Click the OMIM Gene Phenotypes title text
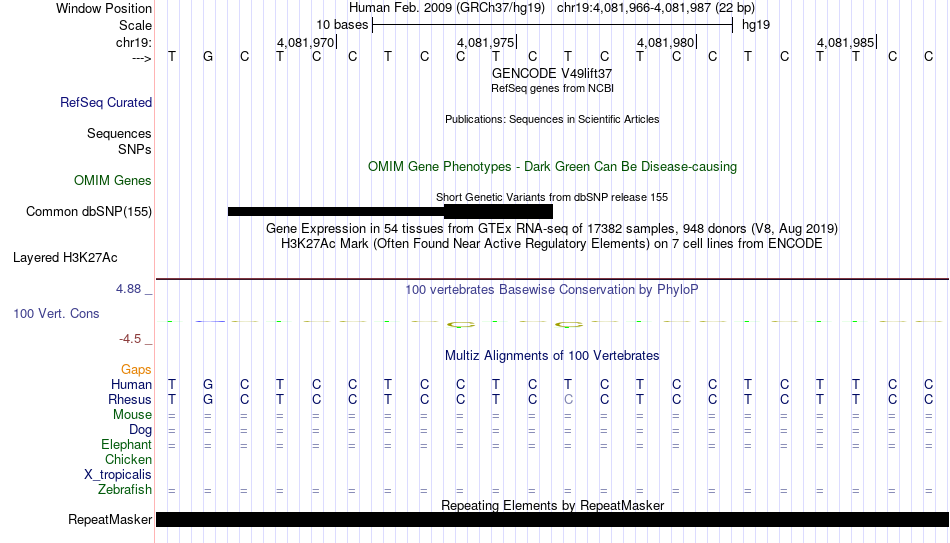Screen dimensions: 950x543 click(x=553, y=167)
